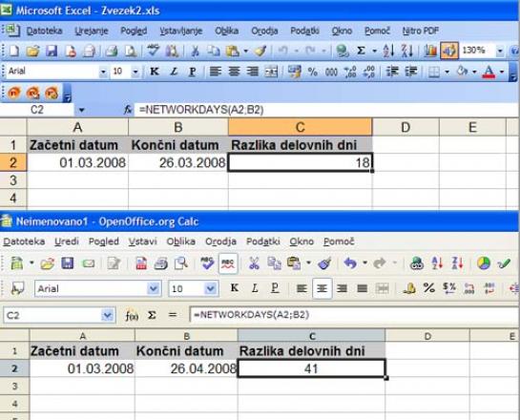Toggle Center horizontally in Calc toolbar
This screenshot has width=520, height=420.
pos(322,288)
